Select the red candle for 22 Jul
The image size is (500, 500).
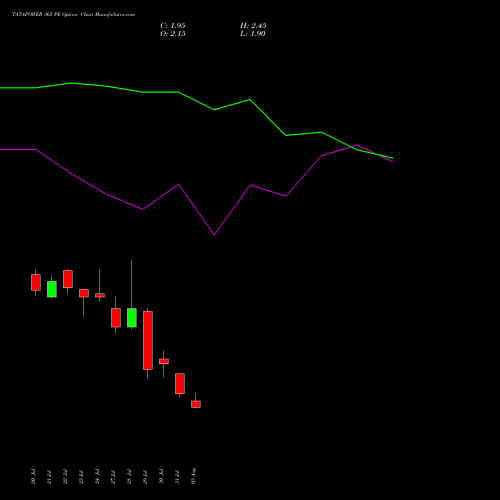coord(68,279)
